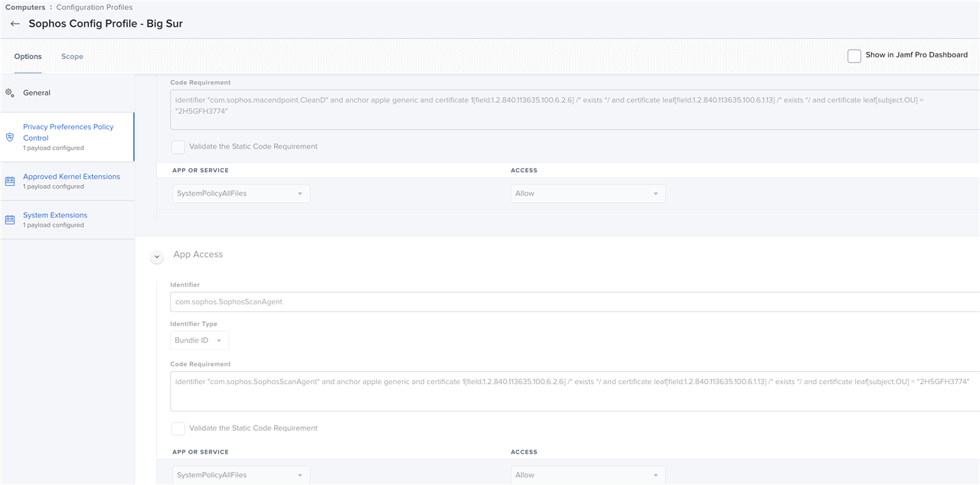Enable Validate Static Code Requirement for CleanD
Viewport: 980px width, 485px height.
(x=178, y=147)
